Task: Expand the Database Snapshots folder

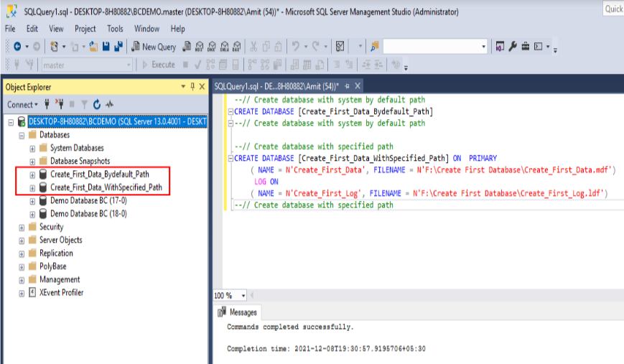Action: point(32,162)
